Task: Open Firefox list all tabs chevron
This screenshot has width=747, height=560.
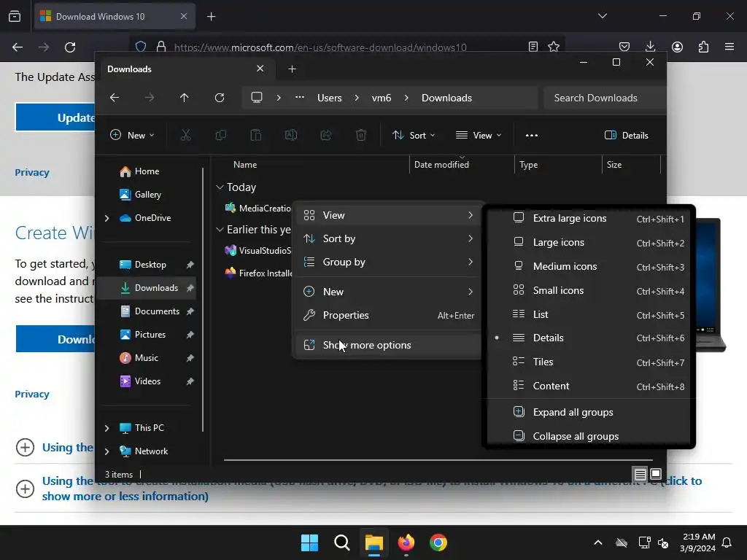Action: (603, 16)
